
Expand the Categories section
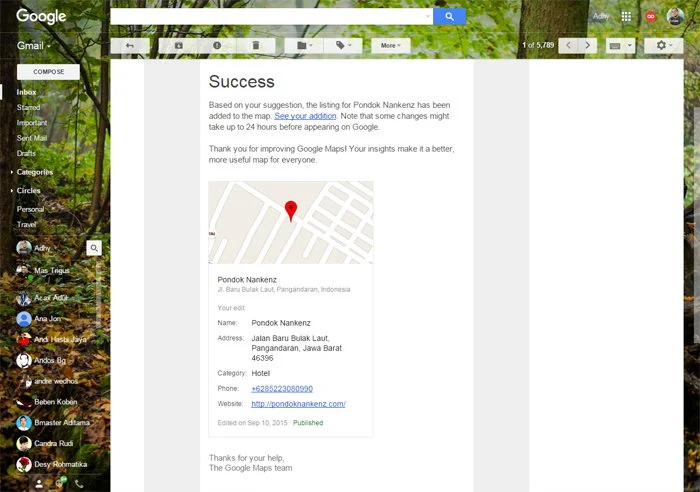pyautogui.click(x=34, y=172)
